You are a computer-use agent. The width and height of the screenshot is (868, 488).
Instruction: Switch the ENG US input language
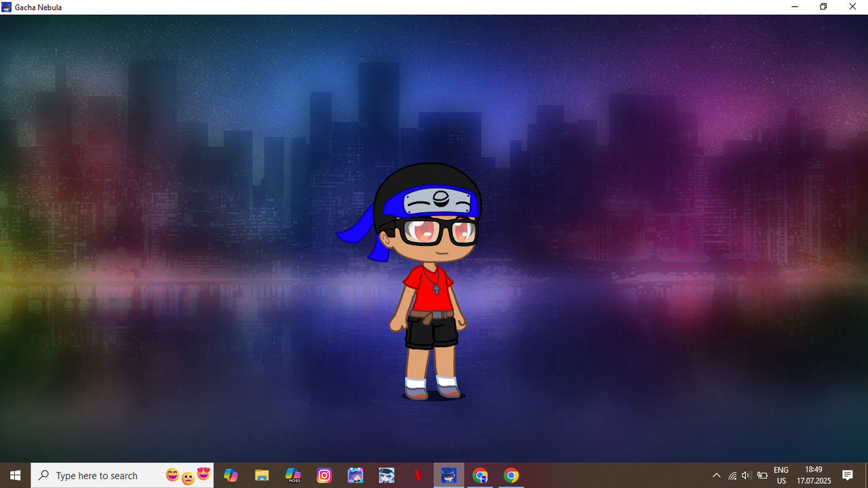(x=781, y=475)
